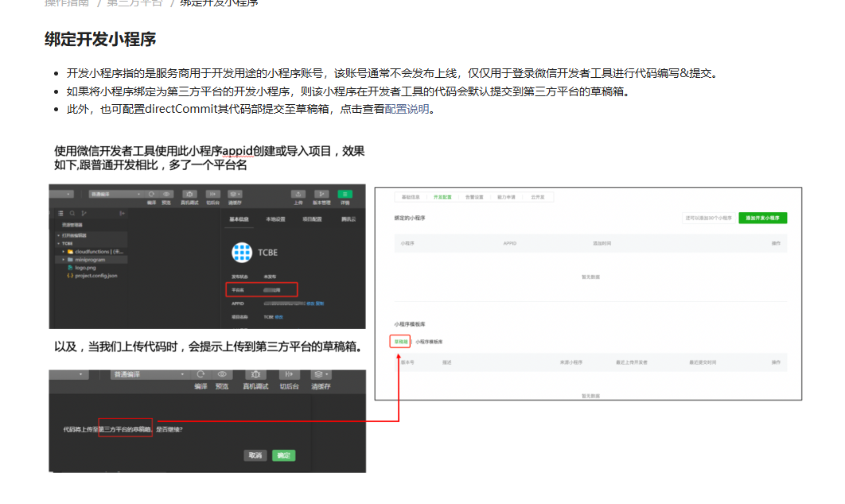Switch to the 项目配置 tab
This screenshot has width=845, height=504.
(312, 219)
